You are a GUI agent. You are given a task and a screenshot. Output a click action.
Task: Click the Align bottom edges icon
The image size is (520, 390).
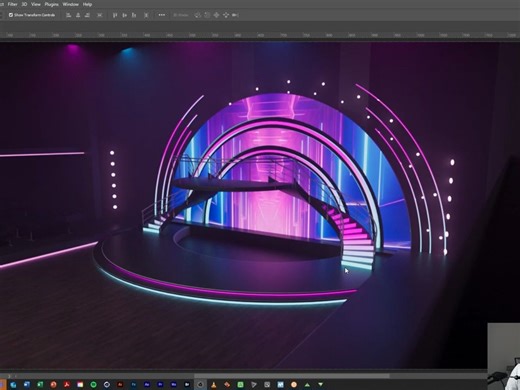(134, 15)
